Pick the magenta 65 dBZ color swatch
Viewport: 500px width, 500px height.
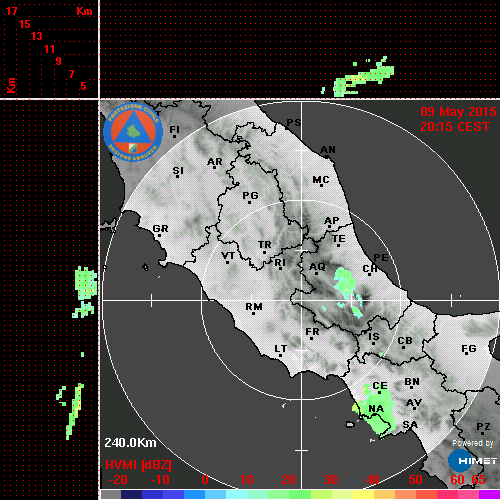tap(489, 494)
